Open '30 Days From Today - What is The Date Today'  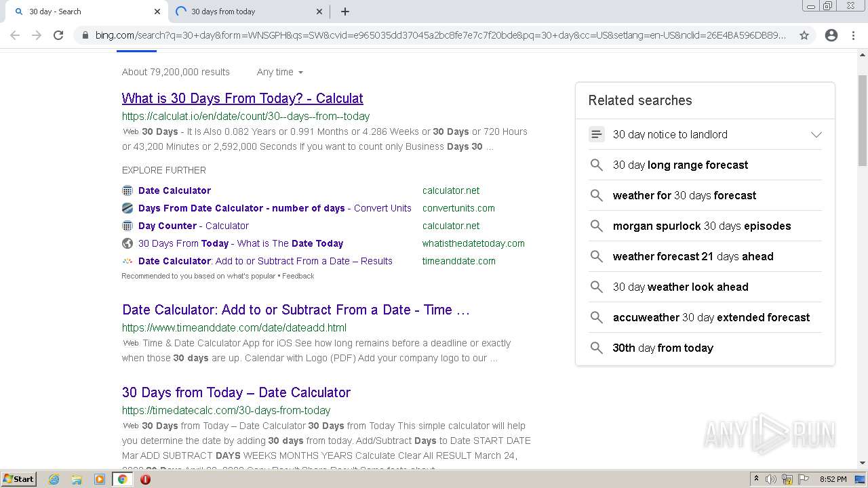[x=241, y=243]
